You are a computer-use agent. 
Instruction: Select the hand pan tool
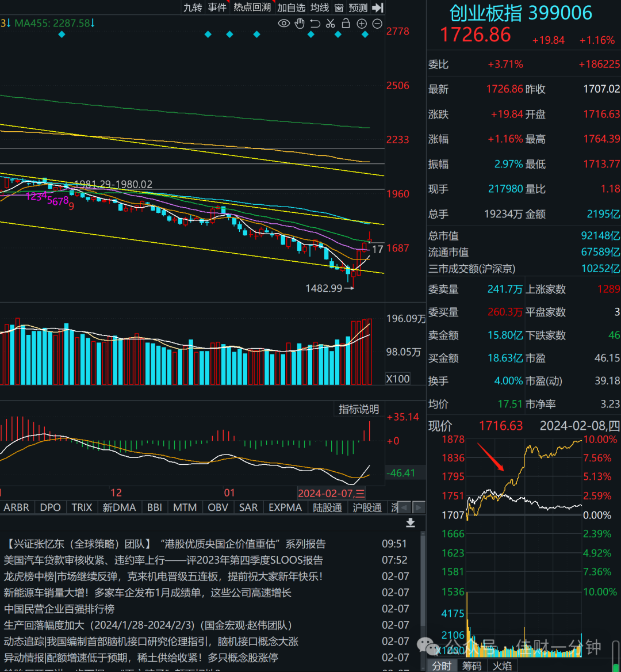coord(300,24)
